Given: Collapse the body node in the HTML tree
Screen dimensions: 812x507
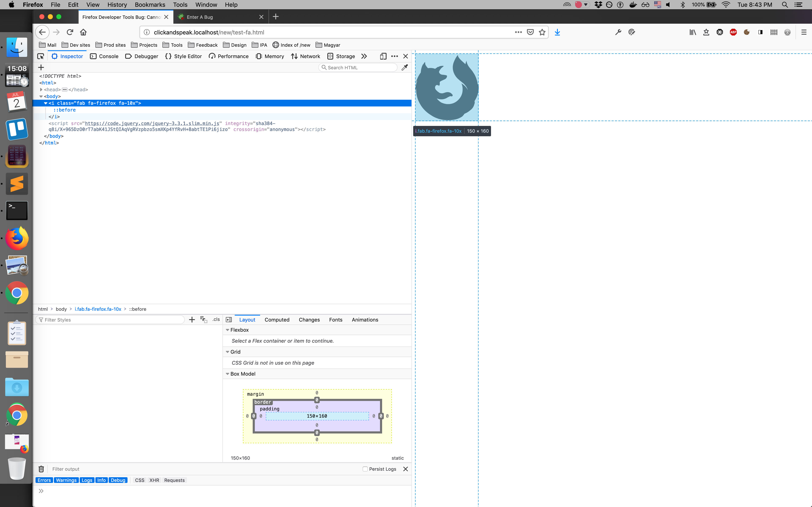Looking at the screenshot, I should click(x=41, y=96).
